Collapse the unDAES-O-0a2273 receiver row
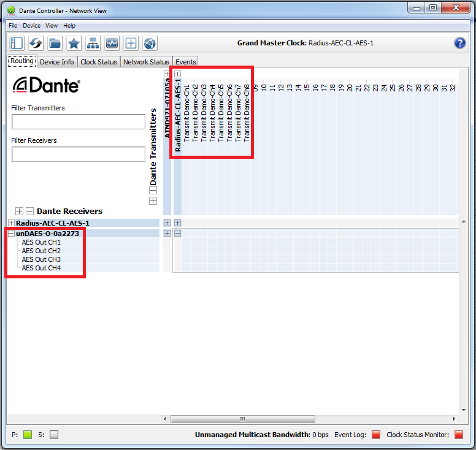476x450 pixels. [x=11, y=234]
